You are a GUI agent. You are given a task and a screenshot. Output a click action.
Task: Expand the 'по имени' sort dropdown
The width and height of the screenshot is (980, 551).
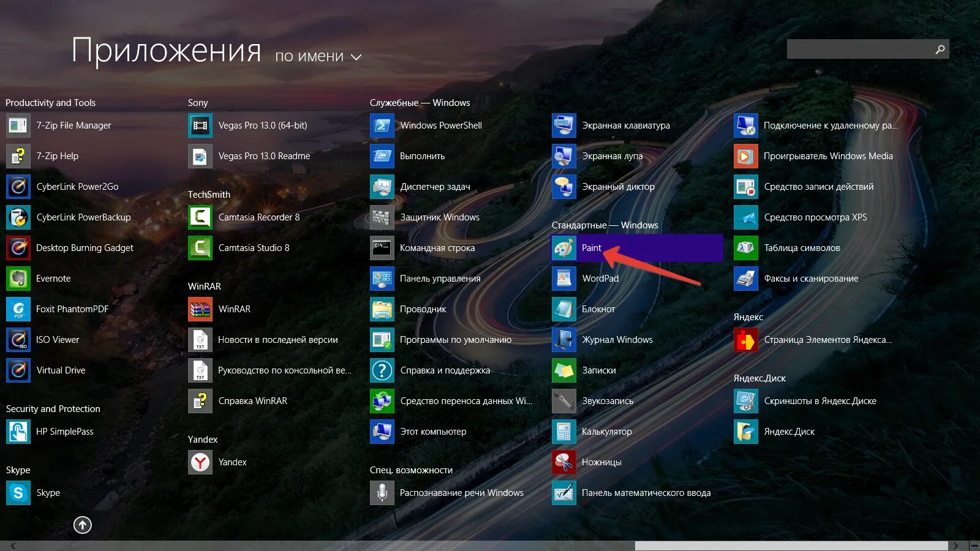click(x=318, y=56)
